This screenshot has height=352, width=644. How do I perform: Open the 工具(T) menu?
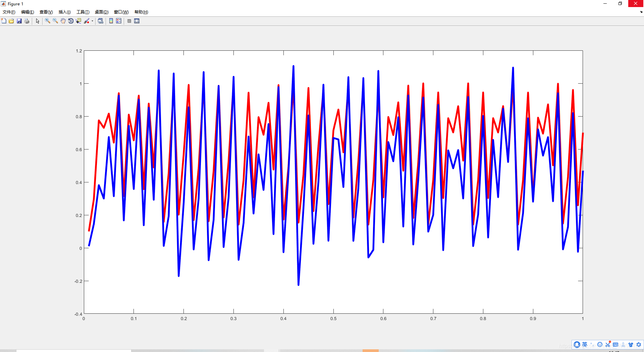point(83,12)
